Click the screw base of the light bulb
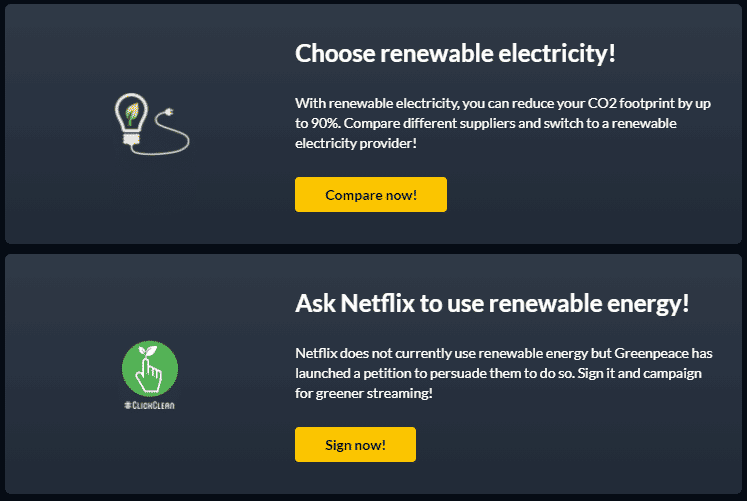747x501 pixels. pyautogui.click(x=131, y=140)
